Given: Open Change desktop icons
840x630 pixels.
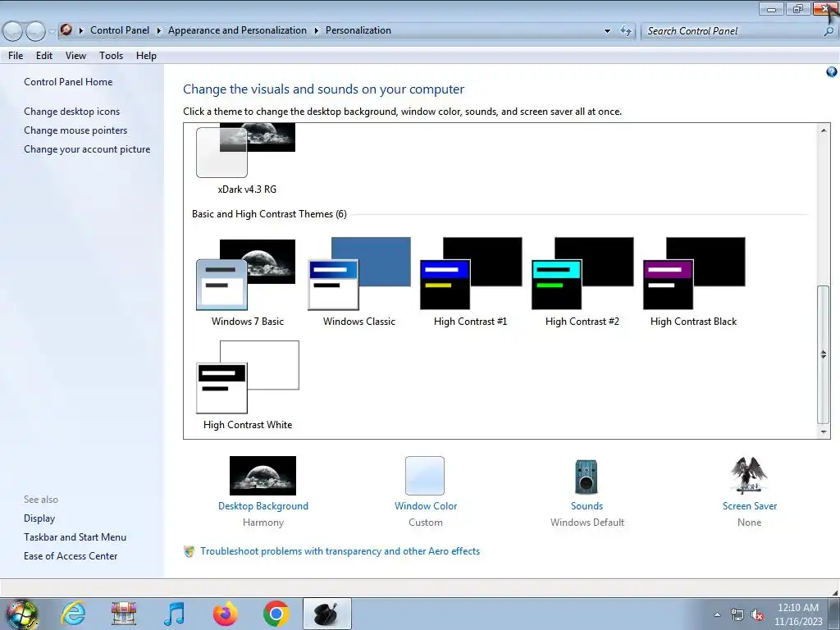Looking at the screenshot, I should [x=72, y=112].
